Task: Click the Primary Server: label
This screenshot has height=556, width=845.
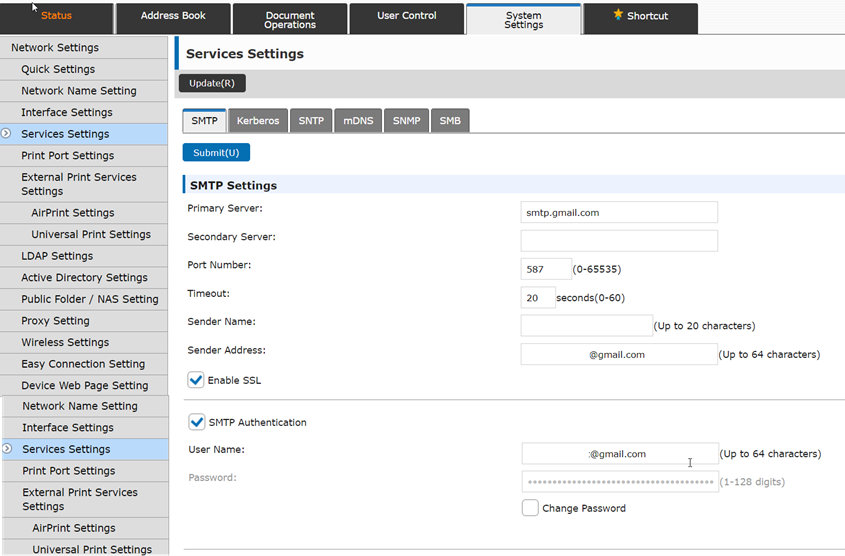Action: click(225, 208)
